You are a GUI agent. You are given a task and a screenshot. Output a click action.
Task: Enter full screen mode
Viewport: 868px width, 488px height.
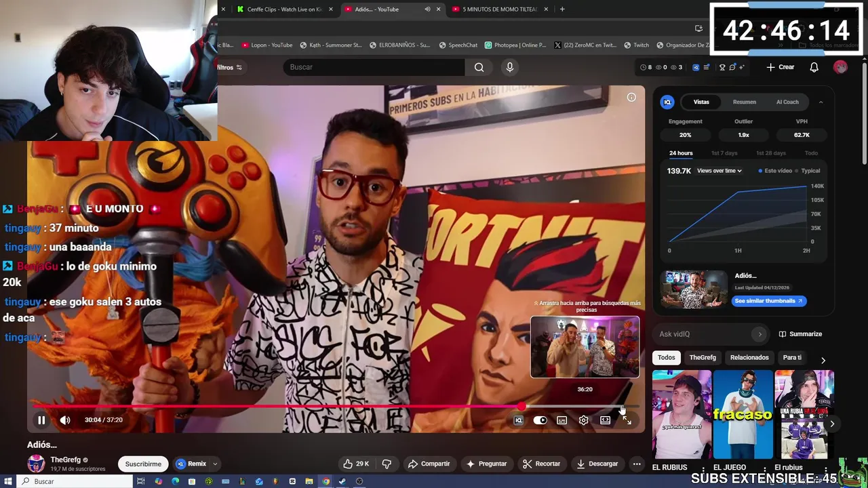tap(627, 420)
